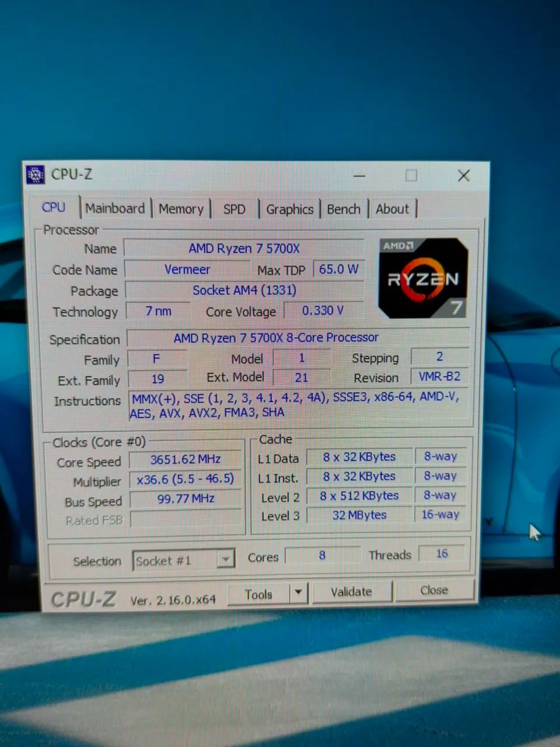Click the Ext. Model value 21
This screenshot has height=747, width=560.
pyautogui.click(x=302, y=378)
